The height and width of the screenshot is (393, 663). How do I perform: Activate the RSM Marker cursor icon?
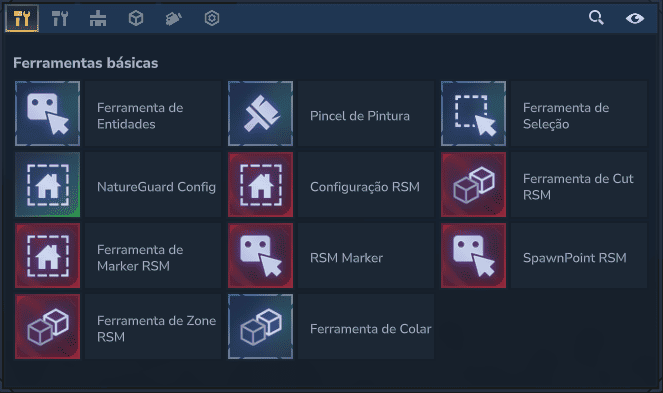coord(260,256)
